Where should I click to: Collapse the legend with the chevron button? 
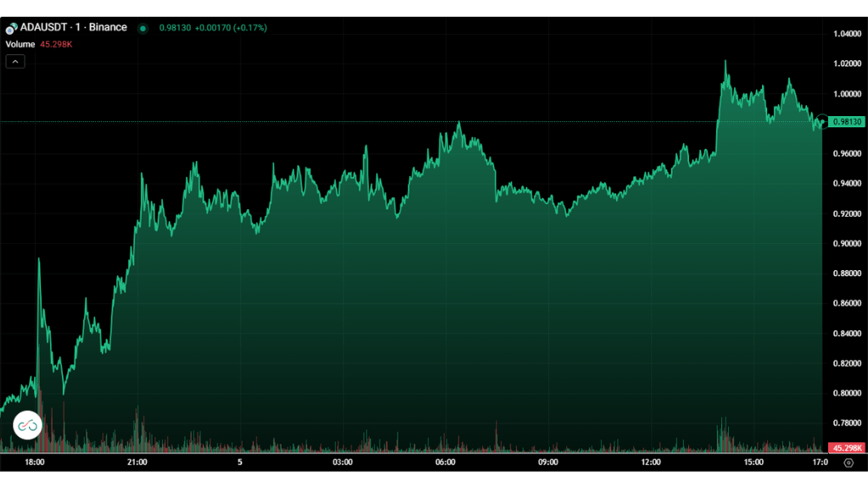[x=15, y=61]
